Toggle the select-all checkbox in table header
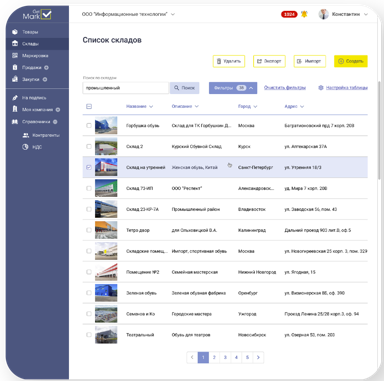384x381 pixels. [89, 106]
